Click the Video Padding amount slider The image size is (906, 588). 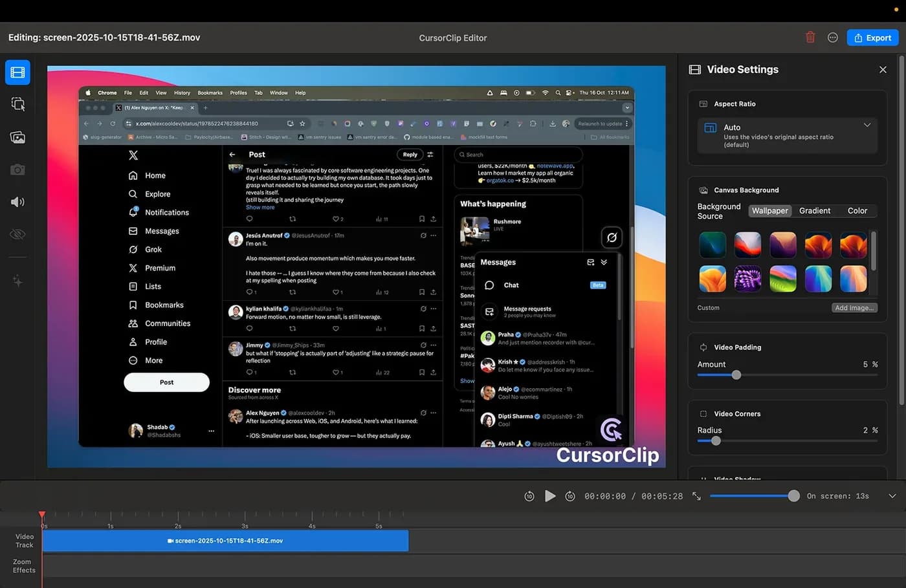click(787, 375)
